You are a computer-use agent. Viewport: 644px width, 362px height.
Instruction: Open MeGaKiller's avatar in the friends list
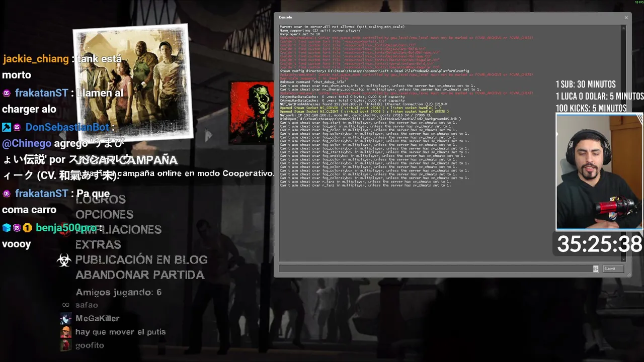coord(65,319)
